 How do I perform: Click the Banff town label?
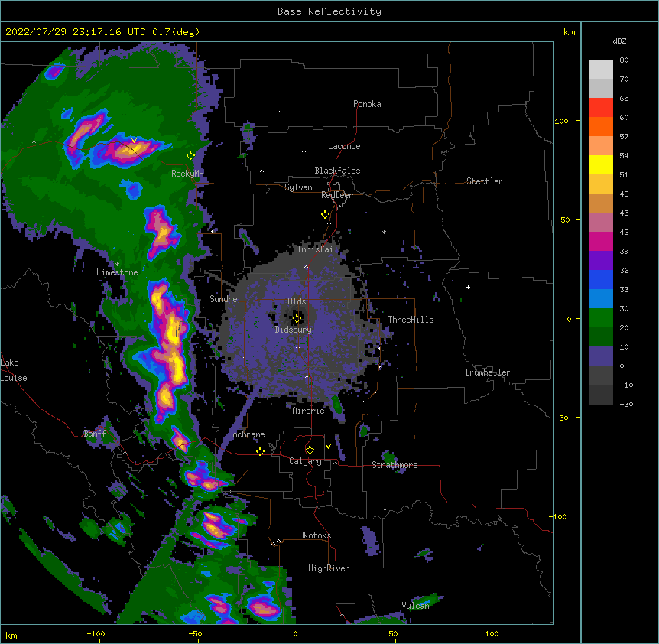point(95,434)
